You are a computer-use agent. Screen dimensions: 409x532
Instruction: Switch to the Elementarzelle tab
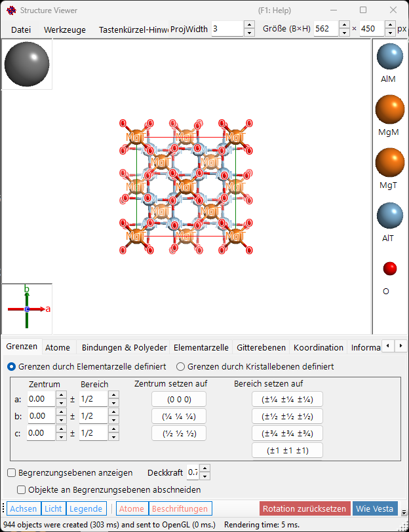[x=201, y=347]
